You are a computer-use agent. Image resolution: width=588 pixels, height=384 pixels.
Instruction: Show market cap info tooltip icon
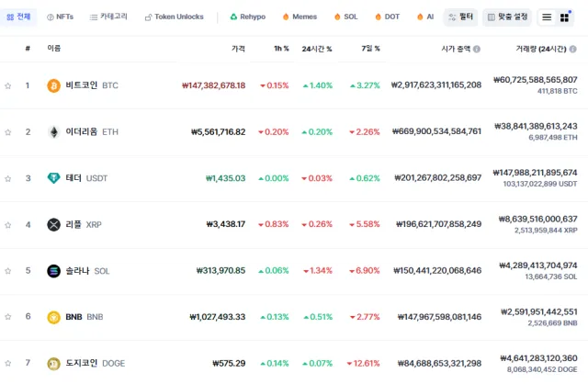pyautogui.click(x=477, y=49)
